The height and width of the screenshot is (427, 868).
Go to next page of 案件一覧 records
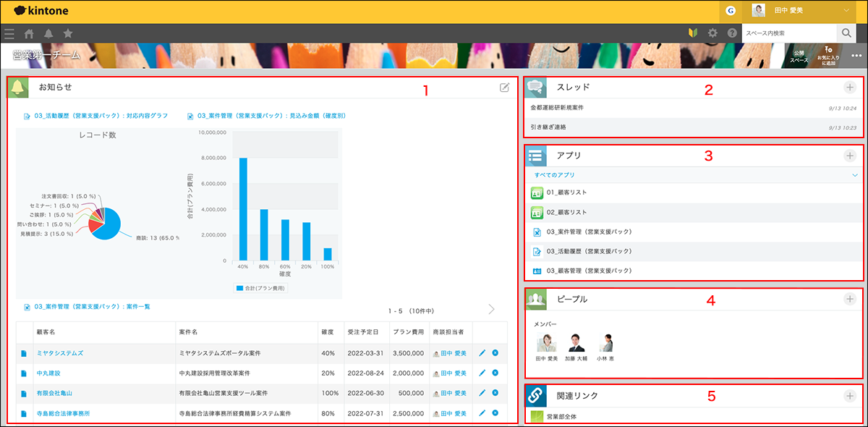[491, 310]
